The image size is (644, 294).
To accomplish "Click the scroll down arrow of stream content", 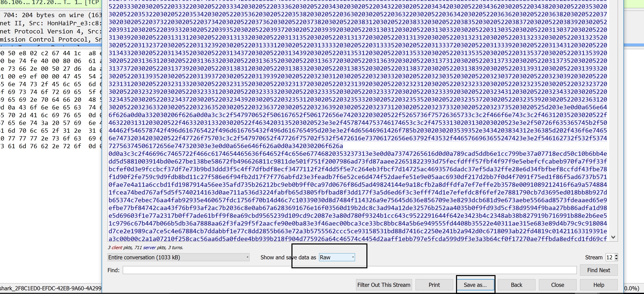I will (x=613, y=237).
